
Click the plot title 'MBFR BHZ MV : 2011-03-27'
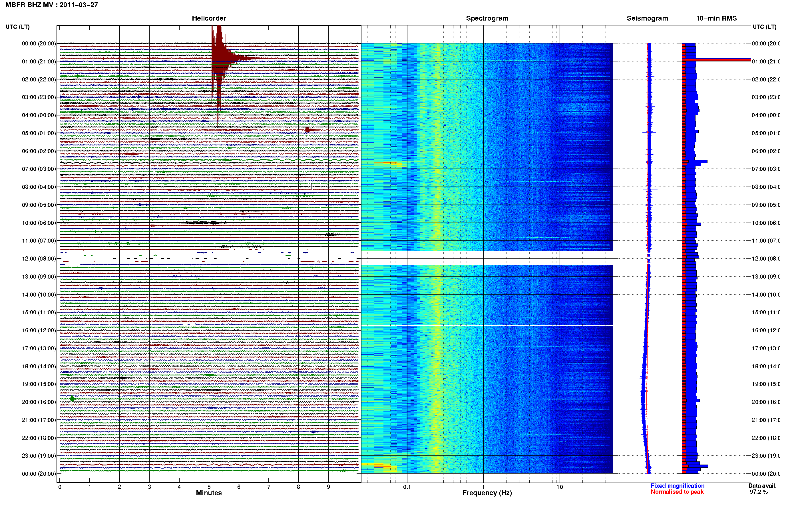[x=52, y=5]
